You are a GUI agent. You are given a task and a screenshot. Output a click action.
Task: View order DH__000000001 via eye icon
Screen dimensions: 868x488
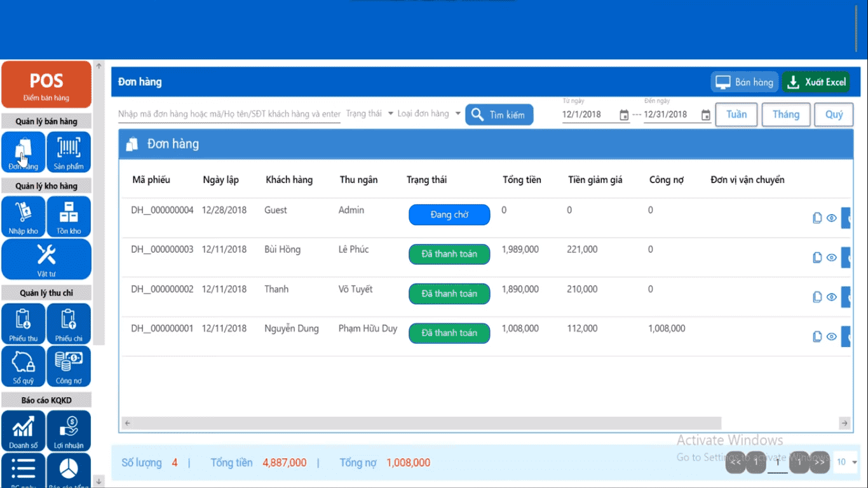click(832, 336)
